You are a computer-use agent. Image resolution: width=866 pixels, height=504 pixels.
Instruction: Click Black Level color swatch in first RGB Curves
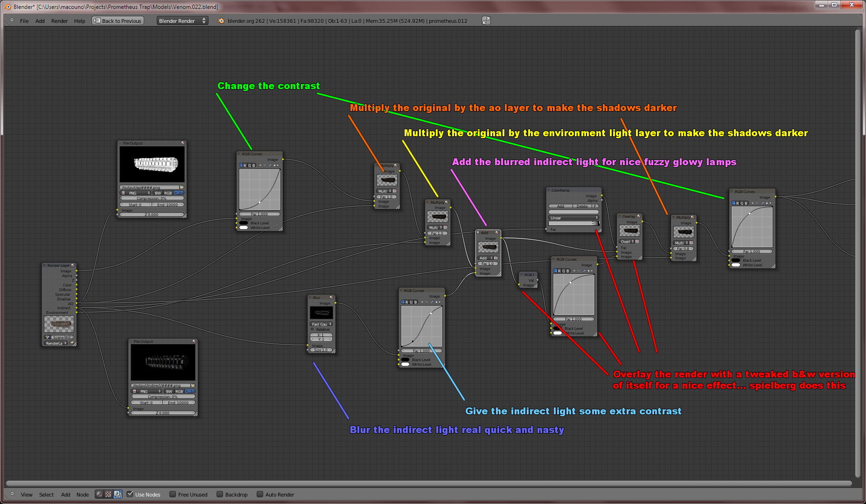(x=244, y=223)
